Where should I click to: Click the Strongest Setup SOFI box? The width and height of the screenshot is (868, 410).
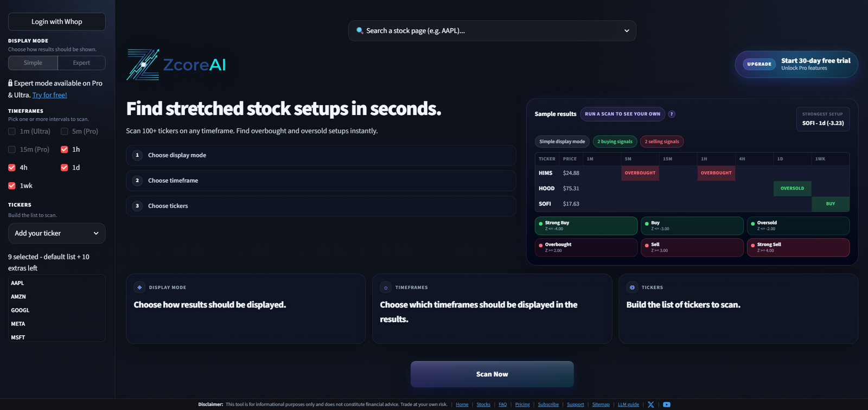tap(823, 119)
